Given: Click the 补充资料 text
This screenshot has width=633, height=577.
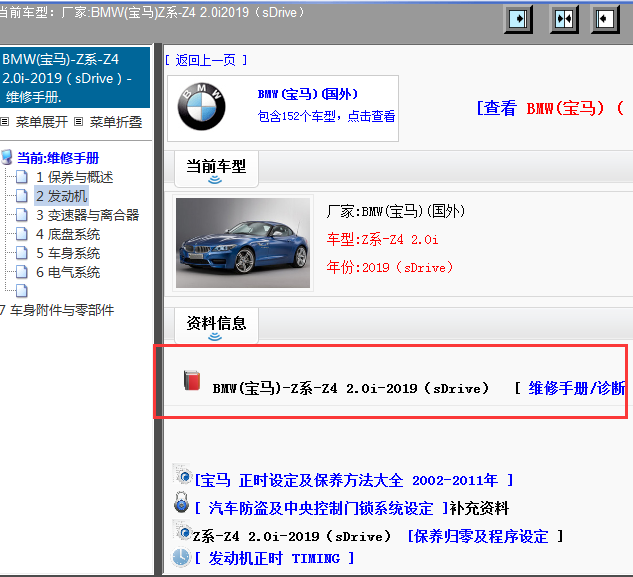Looking at the screenshot, I should point(479,508).
